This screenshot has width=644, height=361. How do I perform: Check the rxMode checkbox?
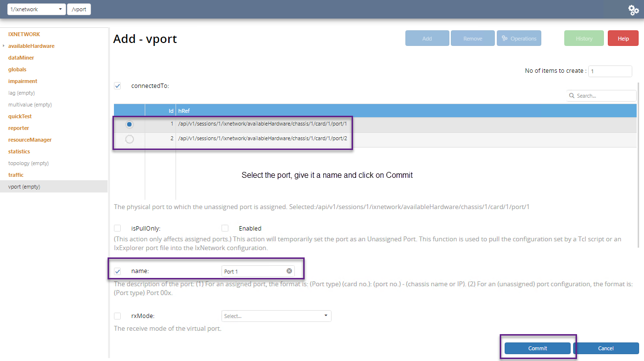coord(117,316)
